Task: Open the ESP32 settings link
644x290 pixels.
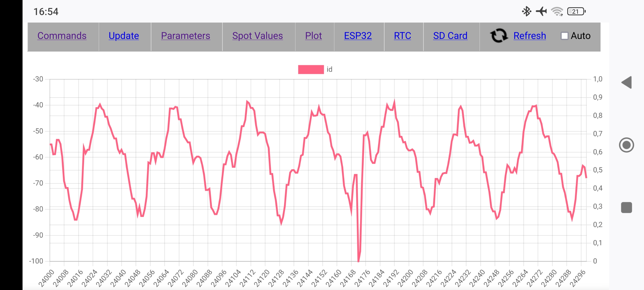Action: pos(358,36)
